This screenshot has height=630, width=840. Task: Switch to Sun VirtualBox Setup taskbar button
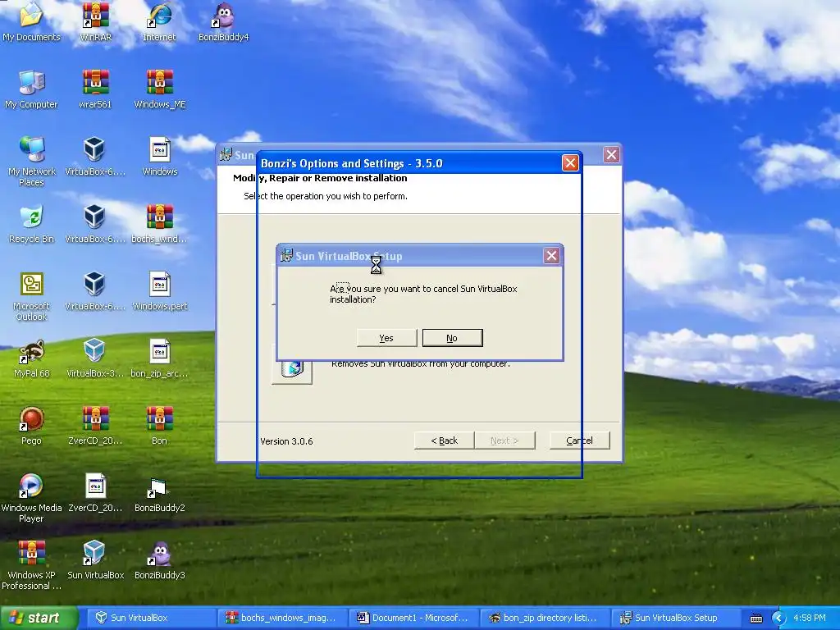676,618
